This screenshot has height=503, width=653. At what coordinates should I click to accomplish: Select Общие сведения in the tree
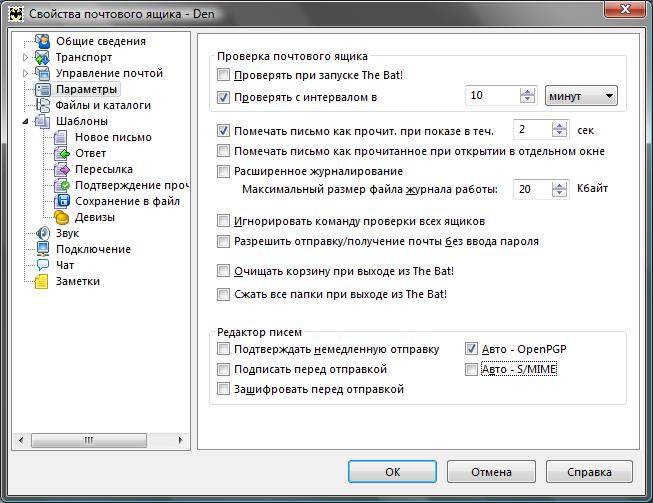click(x=101, y=41)
